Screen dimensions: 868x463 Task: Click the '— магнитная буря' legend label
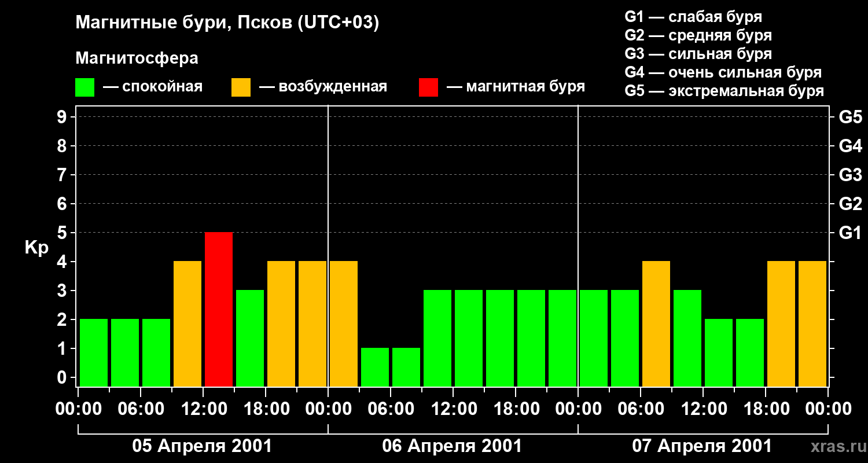pyautogui.click(x=516, y=87)
